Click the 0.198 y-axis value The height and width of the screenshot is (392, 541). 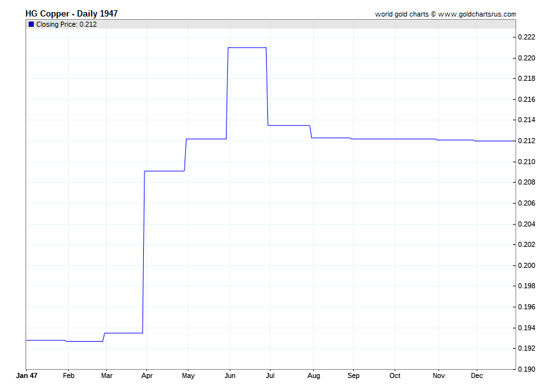point(527,286)
